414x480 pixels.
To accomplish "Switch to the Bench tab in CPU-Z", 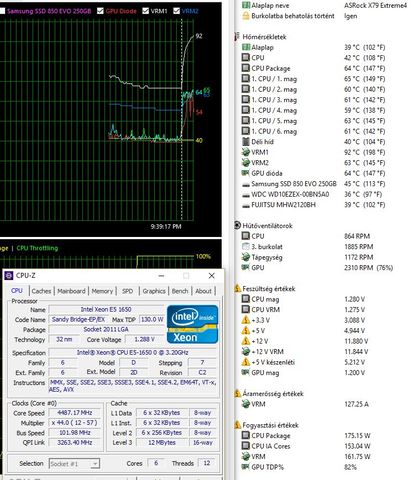I will (x=180, y=291).
